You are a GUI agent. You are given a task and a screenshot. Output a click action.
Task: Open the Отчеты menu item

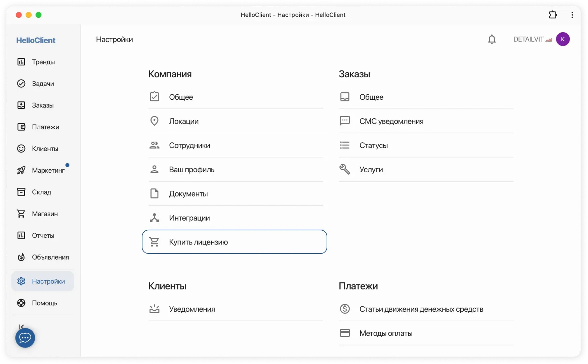[43, 235]
